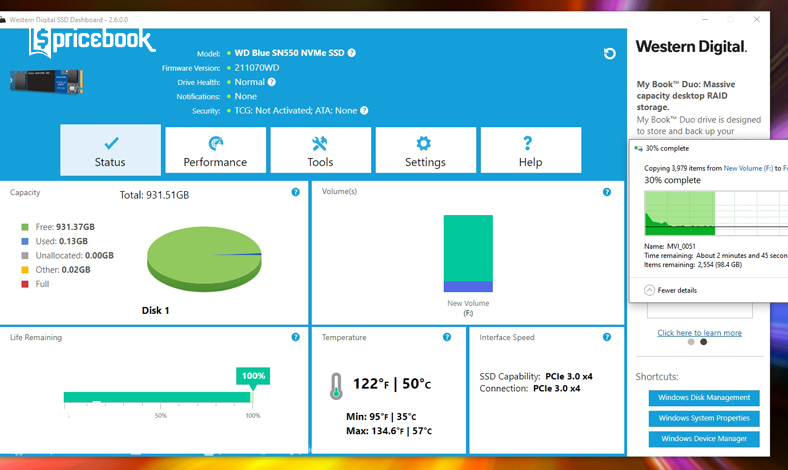This screenshot has width=788, height=470.
Task: Click the New Volume (F:) link in the copy dialog
Action: [748, 168]
